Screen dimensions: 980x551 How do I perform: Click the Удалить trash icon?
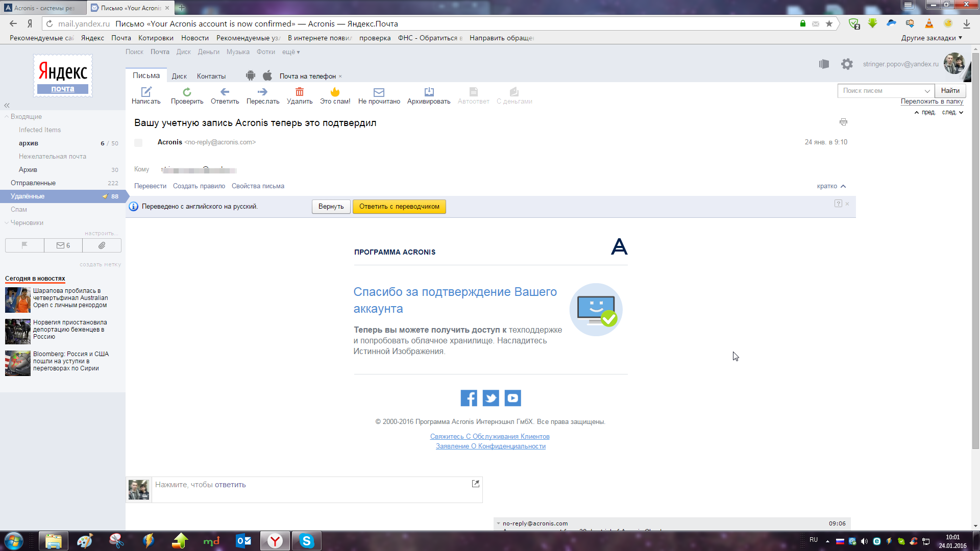[300, 92]
